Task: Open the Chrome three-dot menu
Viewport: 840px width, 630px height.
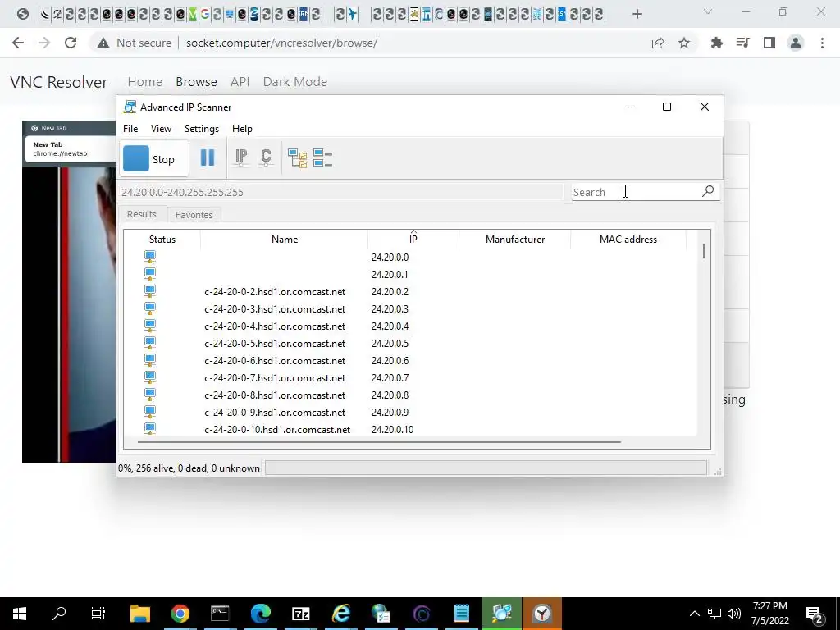Action: point(822,43)
